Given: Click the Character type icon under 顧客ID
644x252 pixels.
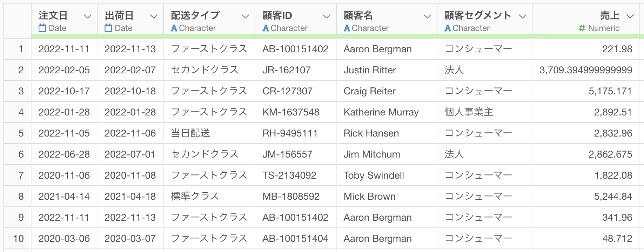Looking at the screenshot, I should point(266,28).
